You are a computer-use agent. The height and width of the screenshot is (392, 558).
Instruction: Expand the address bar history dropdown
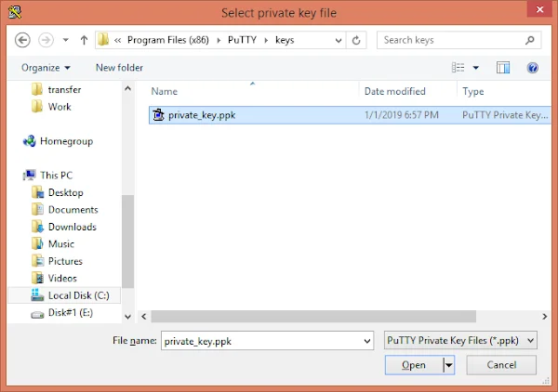pyautogui.click(x=339, y=40)
